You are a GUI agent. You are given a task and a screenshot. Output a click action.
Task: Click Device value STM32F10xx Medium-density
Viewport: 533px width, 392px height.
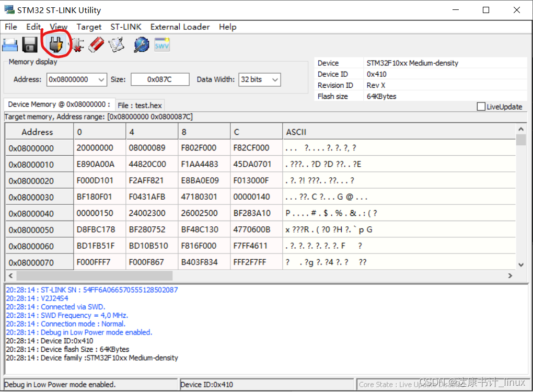[412, 63]
